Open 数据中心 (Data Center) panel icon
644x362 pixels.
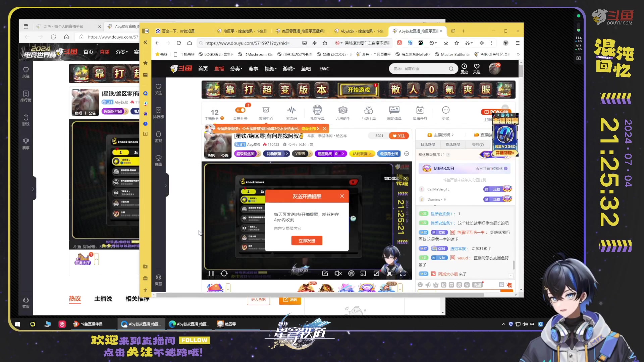click(x=265, y=112)
